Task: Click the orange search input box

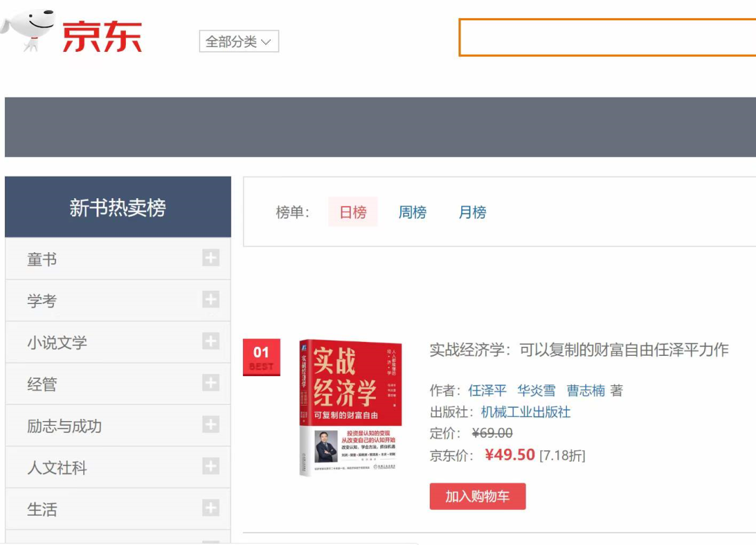Action: [x=607, y=38]
